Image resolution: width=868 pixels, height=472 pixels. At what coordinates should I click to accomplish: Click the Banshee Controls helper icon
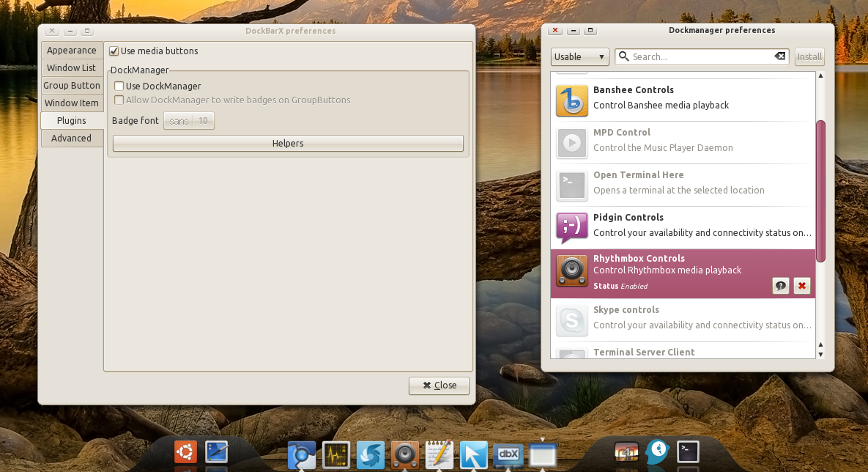(x=572, y=100)
